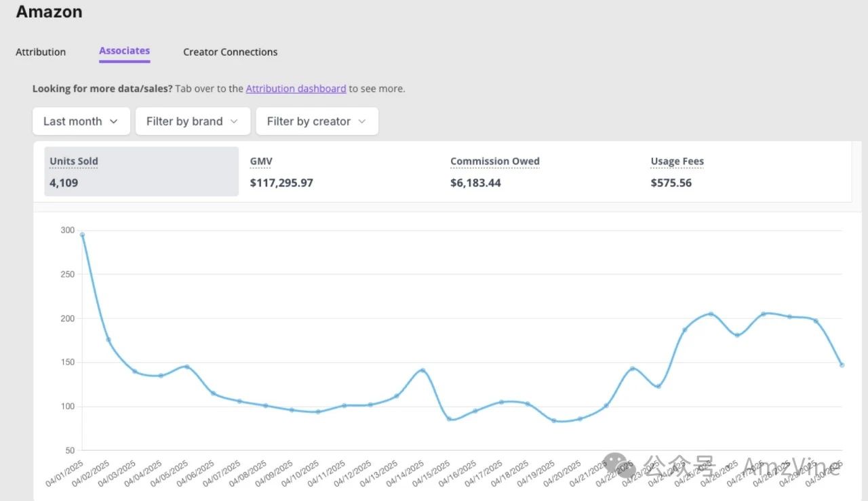The image size is (868, 501).
Task: Click the 04/05/2025 data point
Action: [186, 367]
